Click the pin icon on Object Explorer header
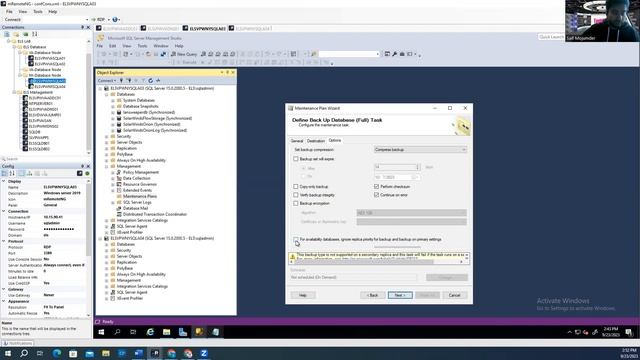 (227, 72)
